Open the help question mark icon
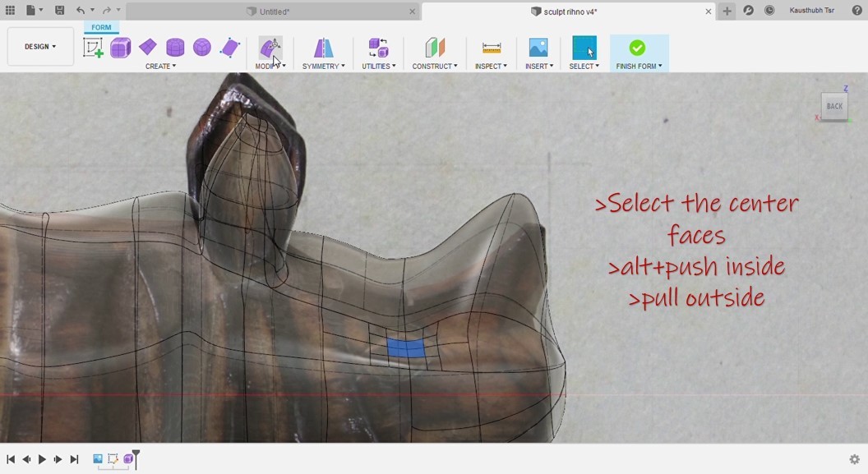Viewport: 868px width, 474px height. pos(857,11)
